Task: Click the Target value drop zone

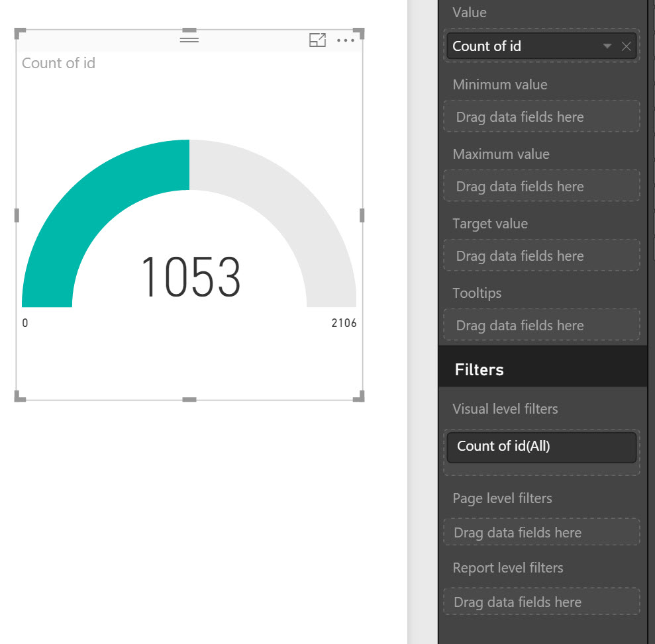Action: tap(541, 256)
